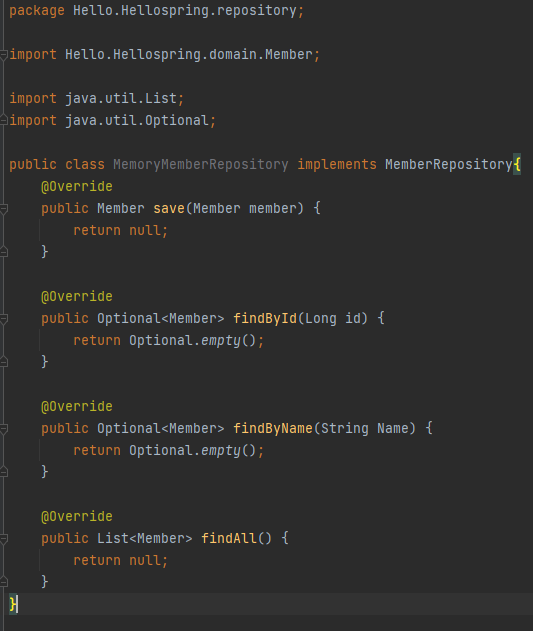Fold the findByName method via gutter

point(4,429)
